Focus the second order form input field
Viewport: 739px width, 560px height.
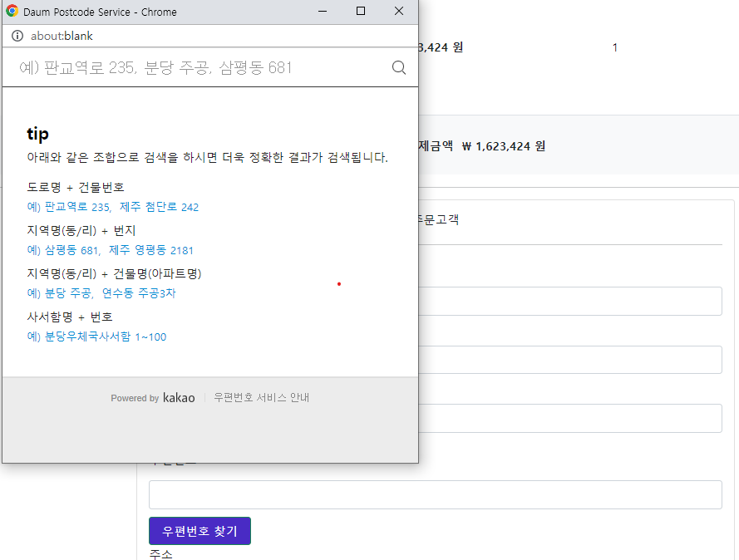tap(570, 360)
